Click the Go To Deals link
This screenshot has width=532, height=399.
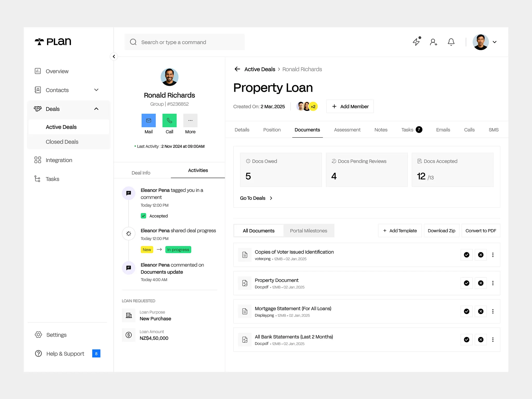256,198
